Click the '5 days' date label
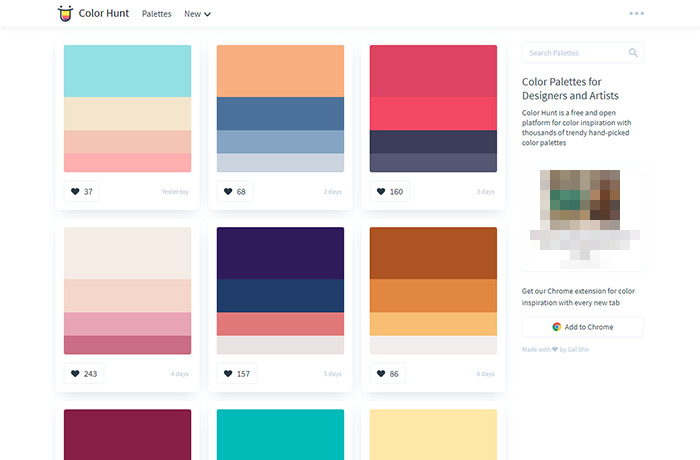Viewport: 700px width, 460px height. tap(333, 374)
